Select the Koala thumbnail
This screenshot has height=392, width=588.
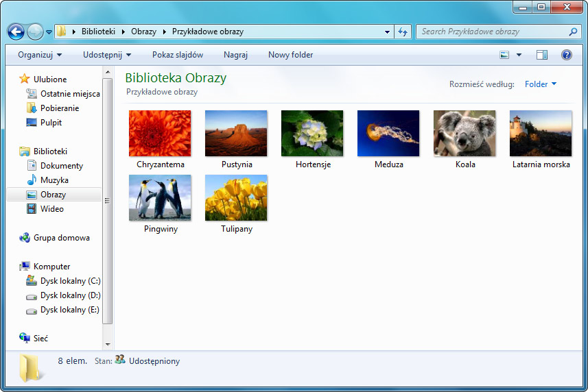point(464,133)
